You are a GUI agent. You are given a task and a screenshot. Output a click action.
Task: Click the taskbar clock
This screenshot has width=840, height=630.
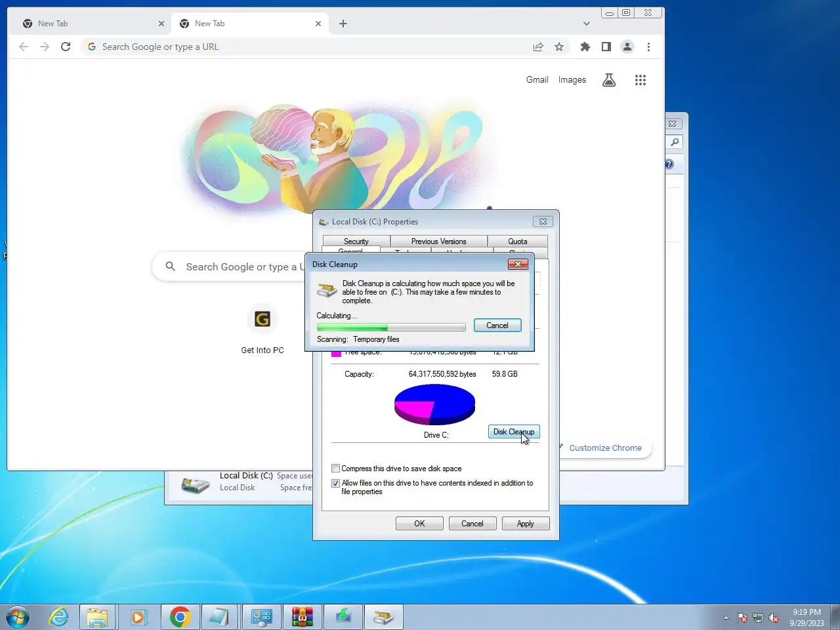click(x=807, y=618)
